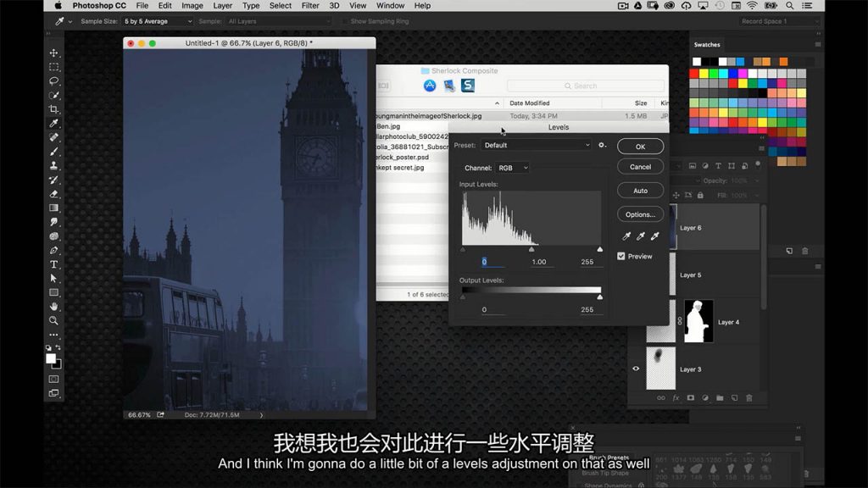Click the set white point eyedropper
Screen dimensions: 868x488
(655, 236)
